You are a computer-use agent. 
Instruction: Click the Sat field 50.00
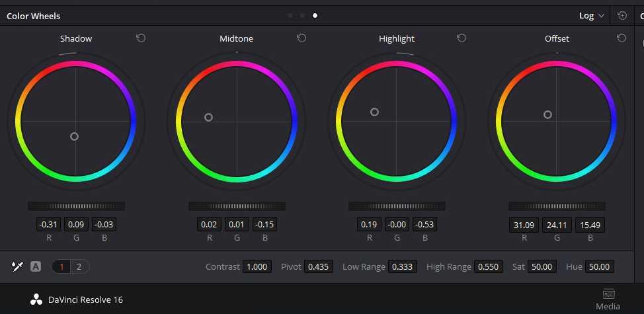(542, 267)
